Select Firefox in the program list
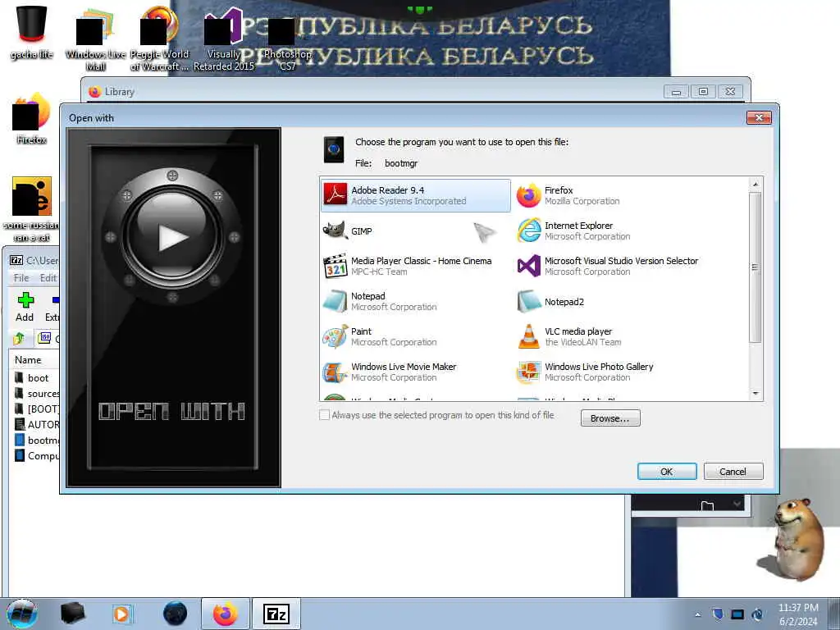 608,195
